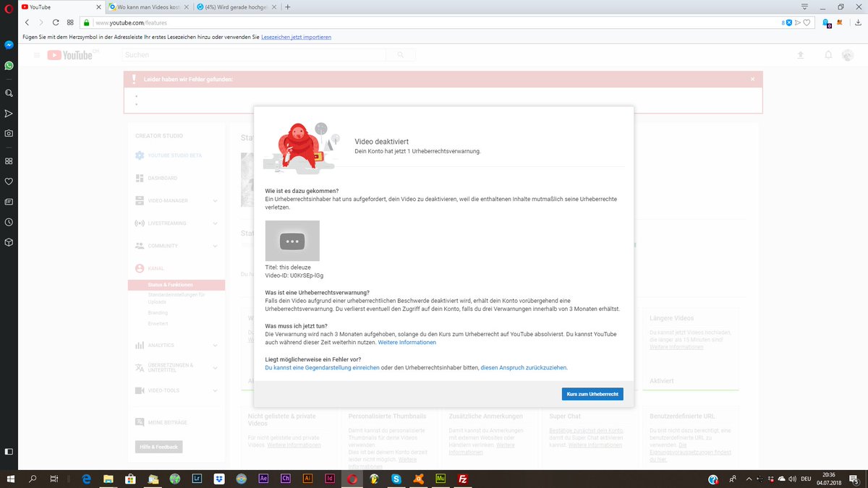Open ad blocker badge in address bar
The width and height of the screenshot is (868, 488).
point(788,22)
